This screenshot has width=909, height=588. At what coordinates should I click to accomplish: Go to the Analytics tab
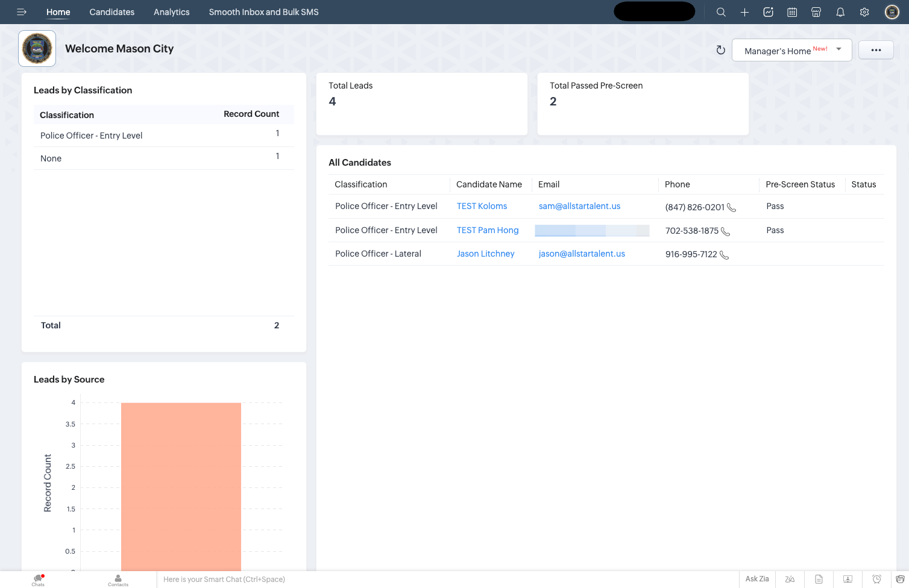pos(172,12)
